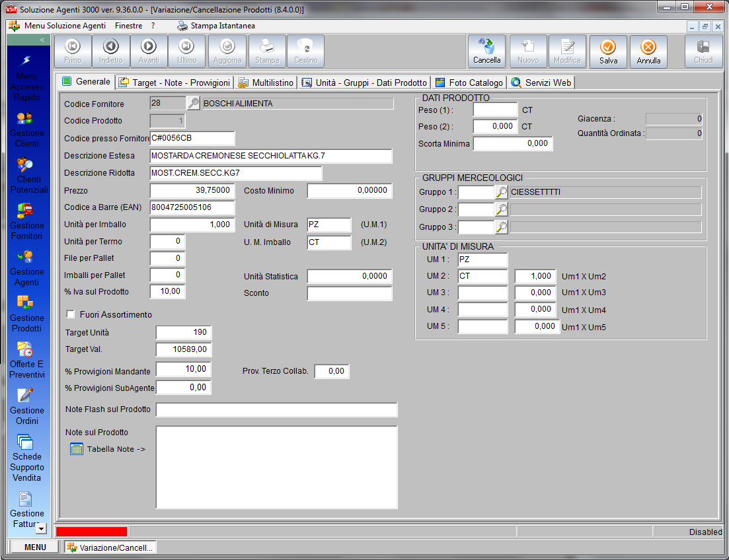Click the MENU button at bottom
This screenshot has height=560, width=729.
(35, 547)
